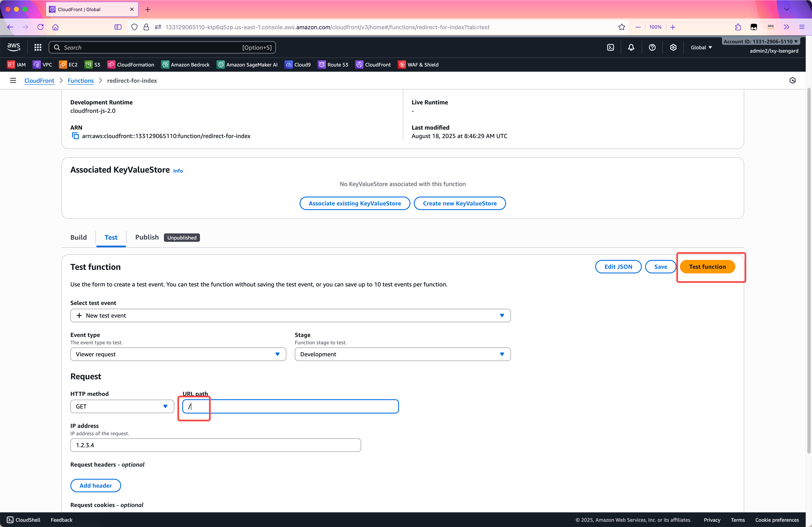The image size is (812, 527).
Task: Click the browser reload button
Action: 40,27
